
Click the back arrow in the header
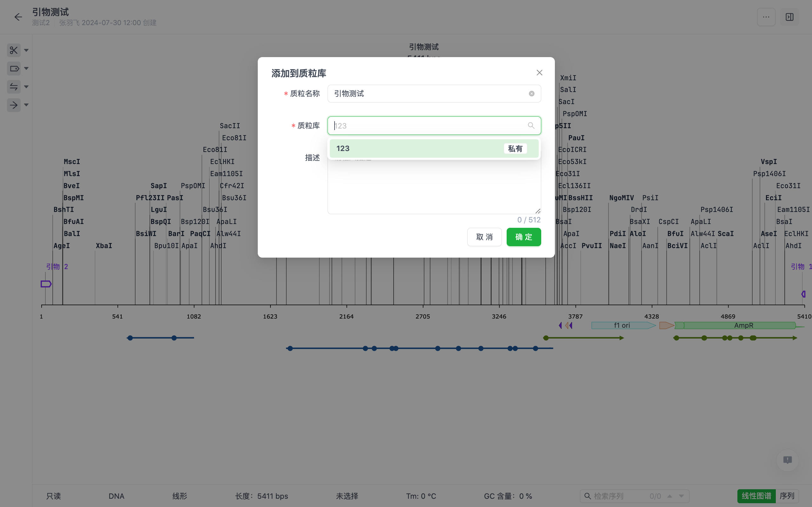(18, 17)
